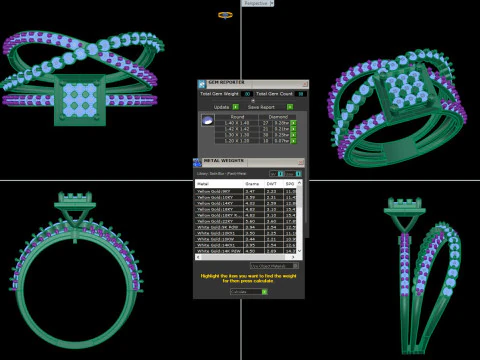Select the 1.40 x 1.40 gem size cell
The height and width of the screenshot is (360, 480).
[237, 123]
